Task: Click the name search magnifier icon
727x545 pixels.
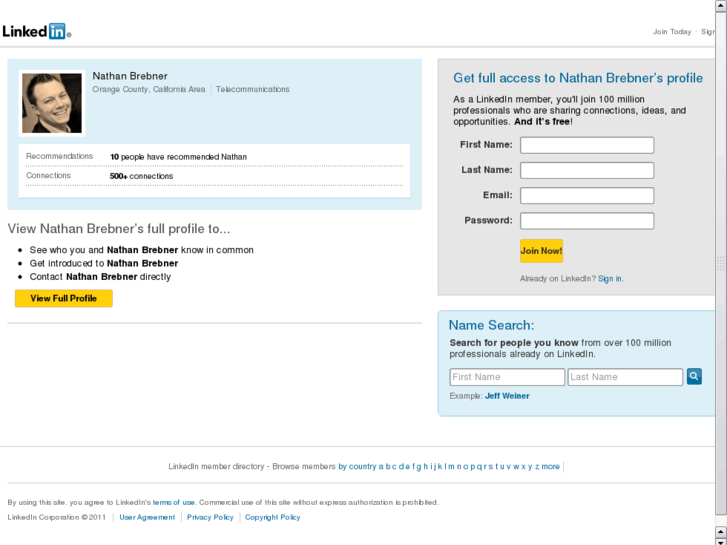Action: (x=694, y=377)
